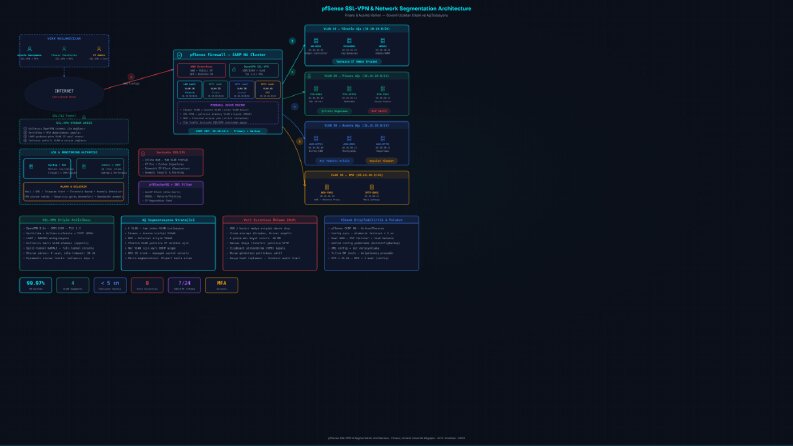This screenshot has height=446, width=793.
Task: Click the orange alarm box in monitoring section
Action: (73, 192)
